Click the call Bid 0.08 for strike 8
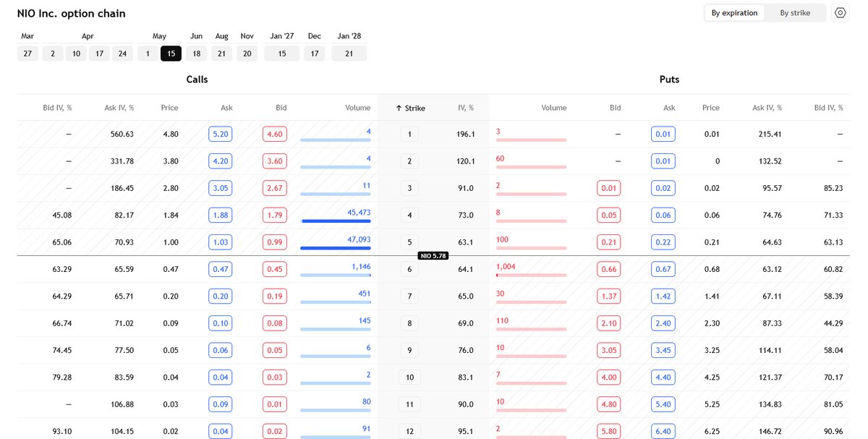The width and height of the screenshot is (868, 439). [x=275, y=323]
